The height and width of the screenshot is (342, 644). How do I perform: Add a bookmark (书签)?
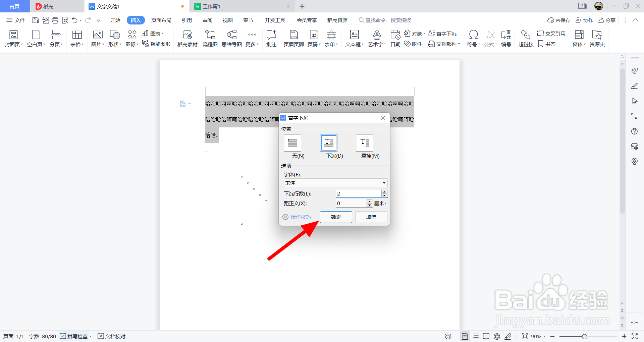coord(547,44)
